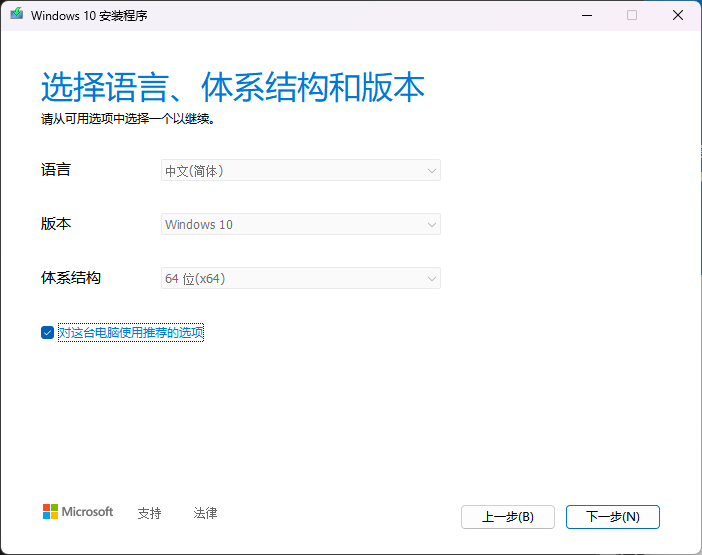Open the 体系结构 dropdown showing 64 位(x64)

(x=301, y=278)
